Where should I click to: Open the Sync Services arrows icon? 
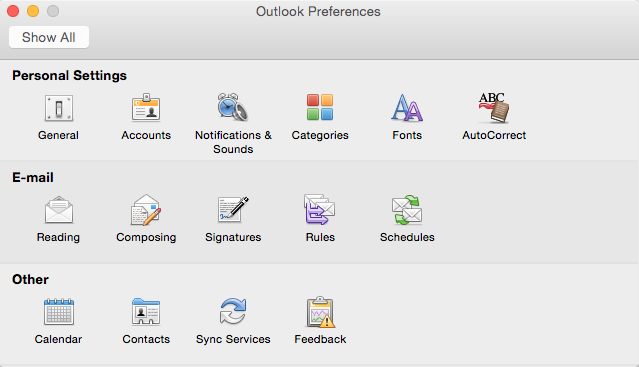(233, 311)
